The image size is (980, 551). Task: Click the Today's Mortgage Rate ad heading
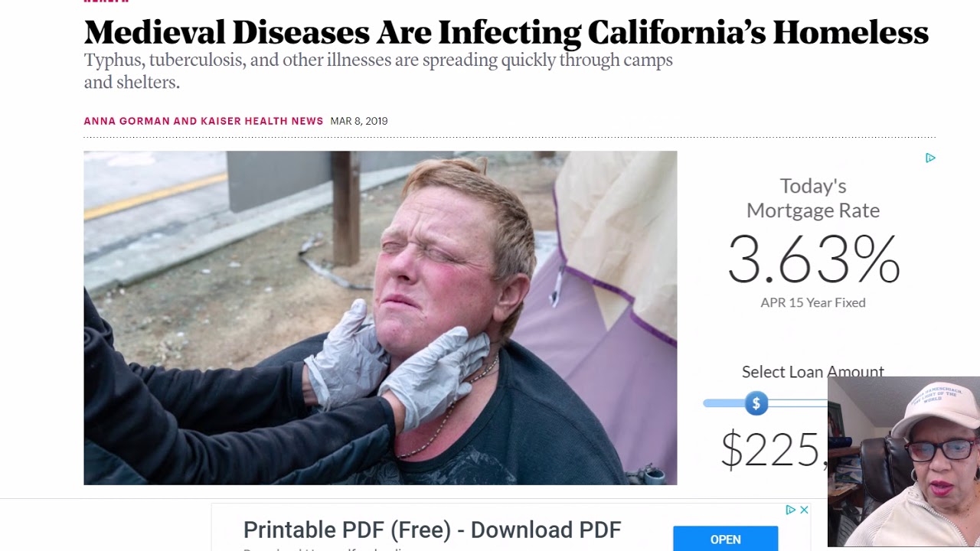813,197
